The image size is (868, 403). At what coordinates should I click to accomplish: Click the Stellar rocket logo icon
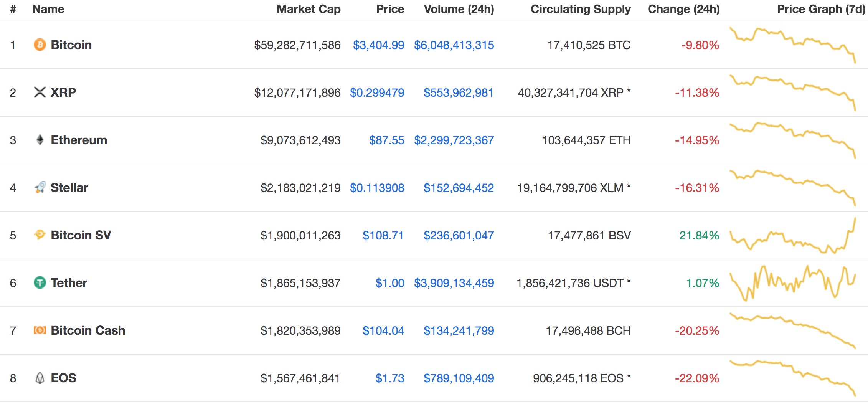point(40,187)
